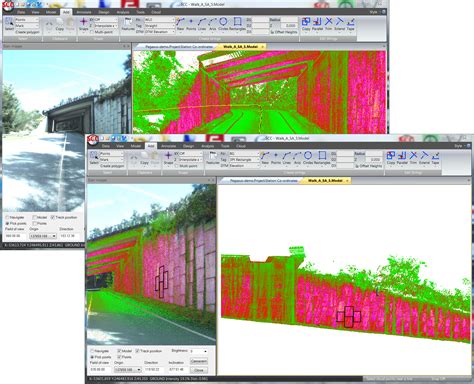Click the Trim tool in back window ribbon

pos(328,24)
